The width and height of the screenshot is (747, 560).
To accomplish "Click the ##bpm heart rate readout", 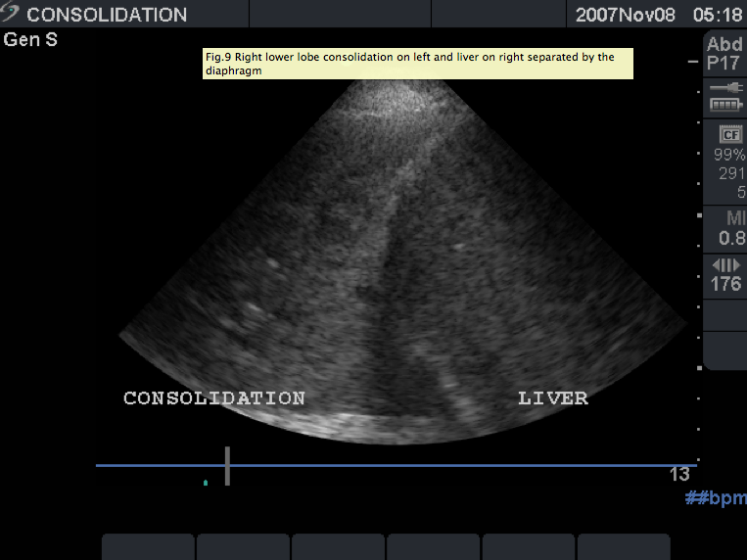I will coord(716,498).
